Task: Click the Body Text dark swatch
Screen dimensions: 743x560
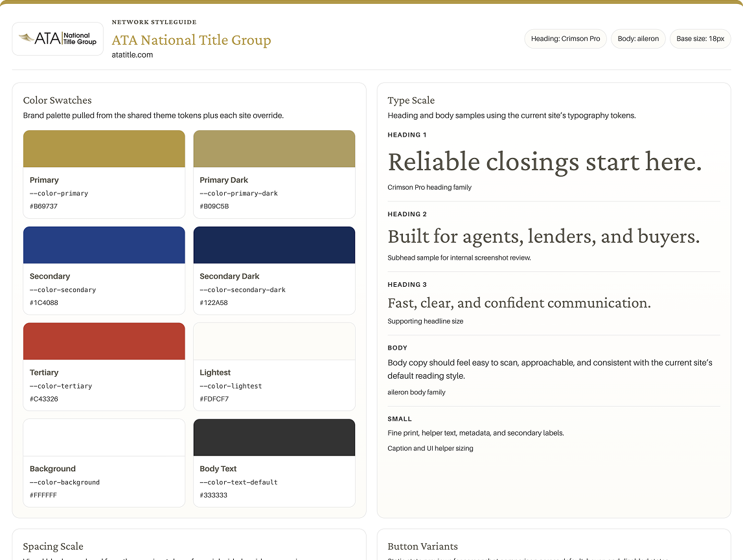Action: click(x=274, y=438)
